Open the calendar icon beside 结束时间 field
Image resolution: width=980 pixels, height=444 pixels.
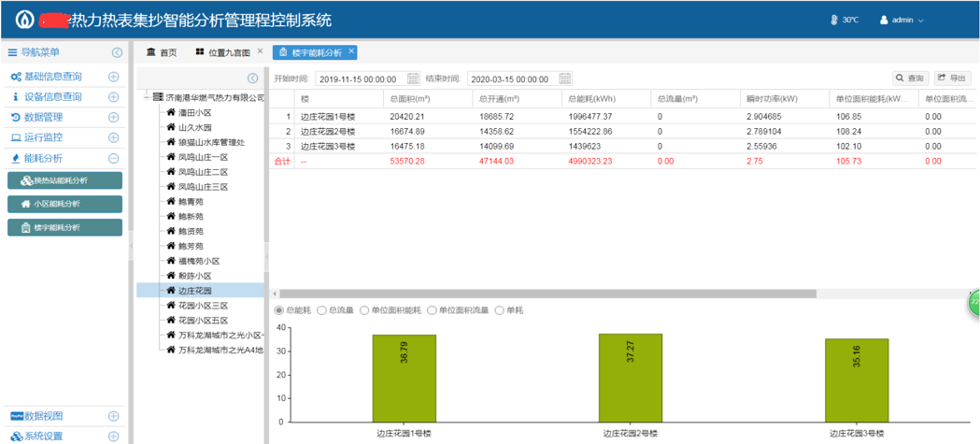pyautogui.click(x=565, y=79)
